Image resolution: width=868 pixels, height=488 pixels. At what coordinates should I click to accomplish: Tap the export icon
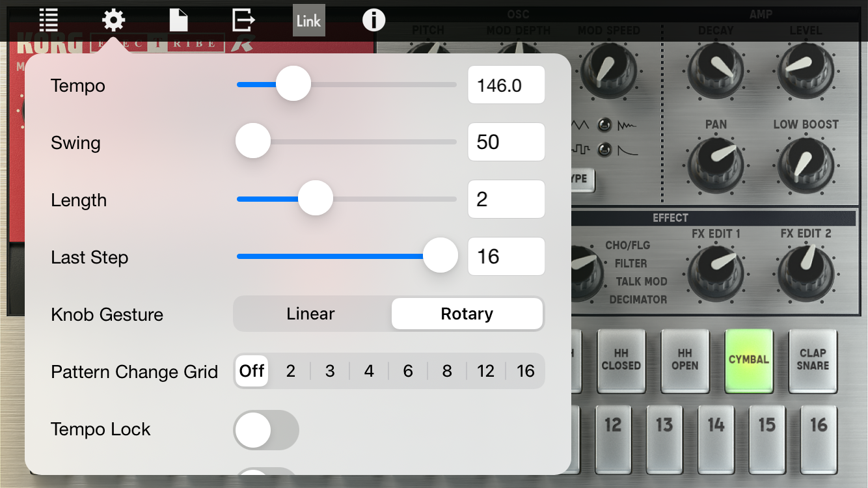[x=243, y=20]
